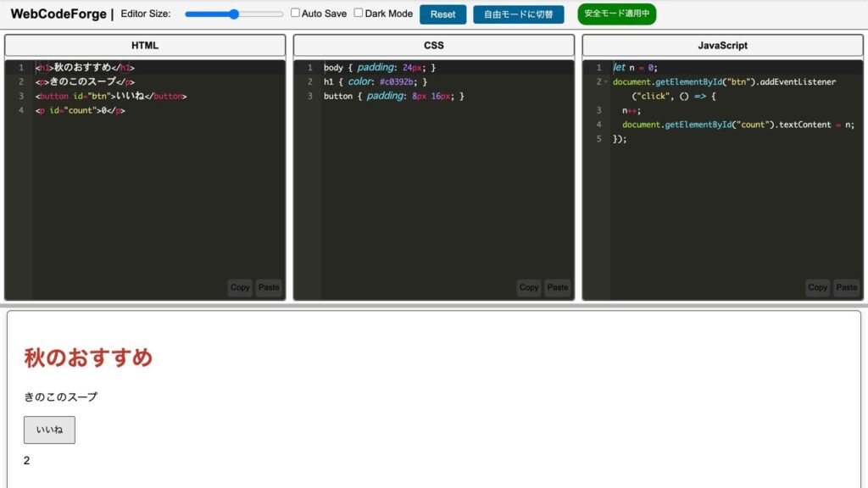Adjust the Editor Size slider
The height and width of the screenshot is (488, 868).
click(x=234, y=14)
